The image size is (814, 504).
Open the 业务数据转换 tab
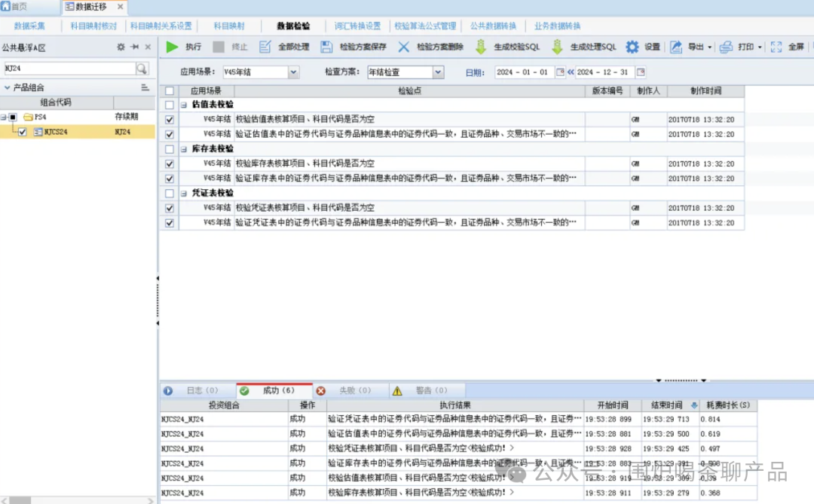[x=558, y=26]
